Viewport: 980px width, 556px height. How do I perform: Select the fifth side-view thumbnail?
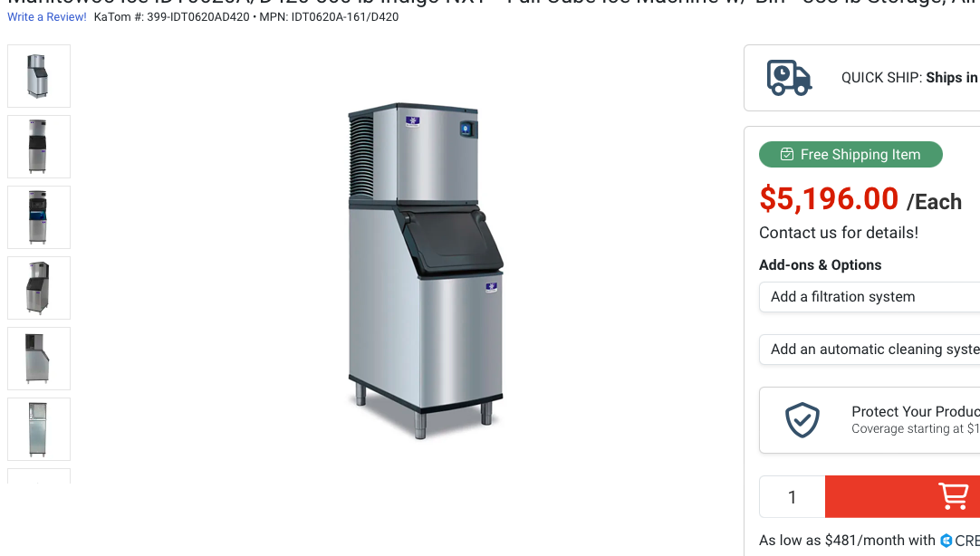39,359
